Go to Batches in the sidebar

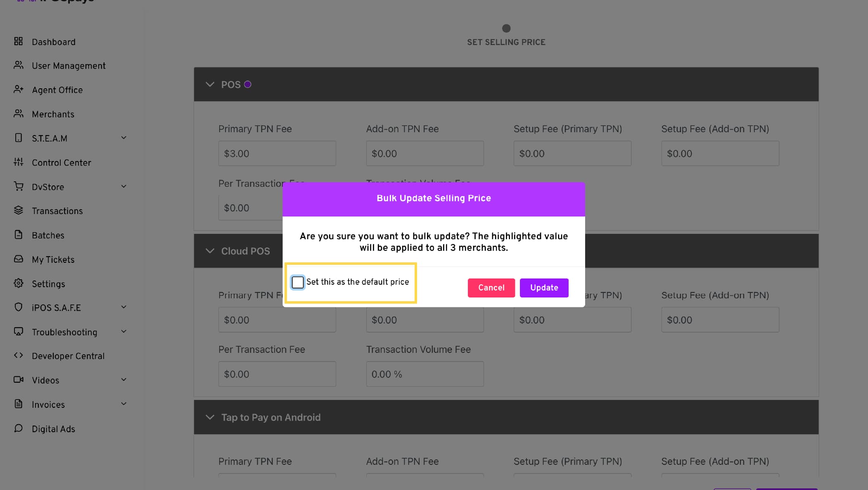(48, 235)
